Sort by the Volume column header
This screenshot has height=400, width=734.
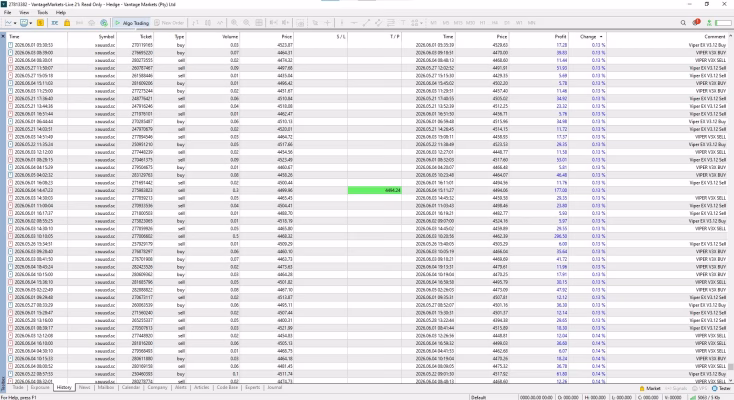click(x=213, y=36)
